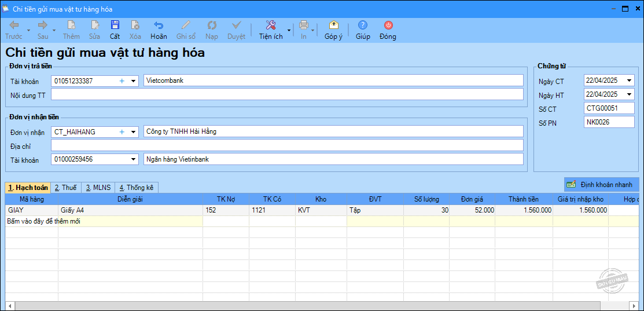Save the voucher with Cất icon
644x311 pixels.
(115, 25)
